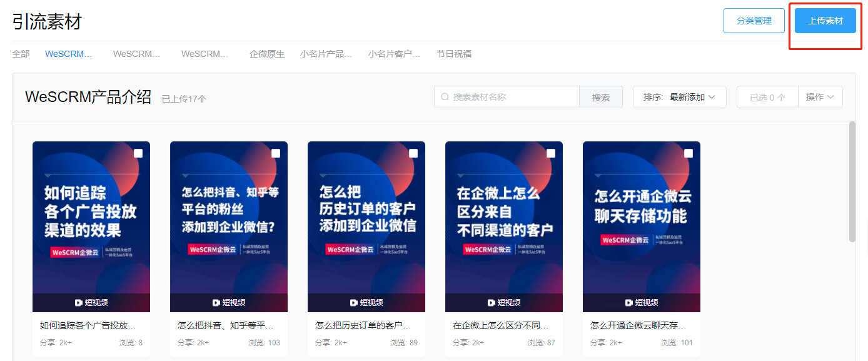
Task: Click the 浏览: 89 view count
Action: (404, 343)
